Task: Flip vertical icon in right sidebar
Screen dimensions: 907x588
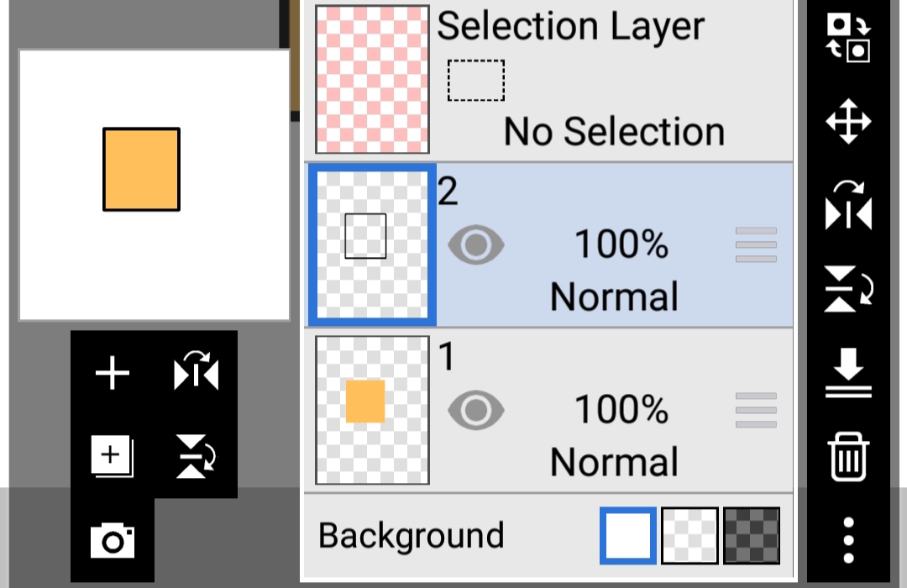Action: tap(848, 289)
